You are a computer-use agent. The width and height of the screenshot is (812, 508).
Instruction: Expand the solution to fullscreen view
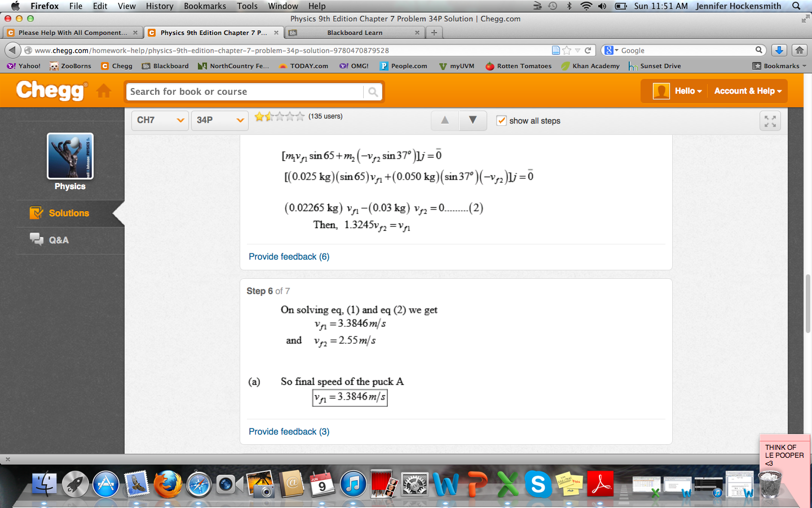click(770, 120)
